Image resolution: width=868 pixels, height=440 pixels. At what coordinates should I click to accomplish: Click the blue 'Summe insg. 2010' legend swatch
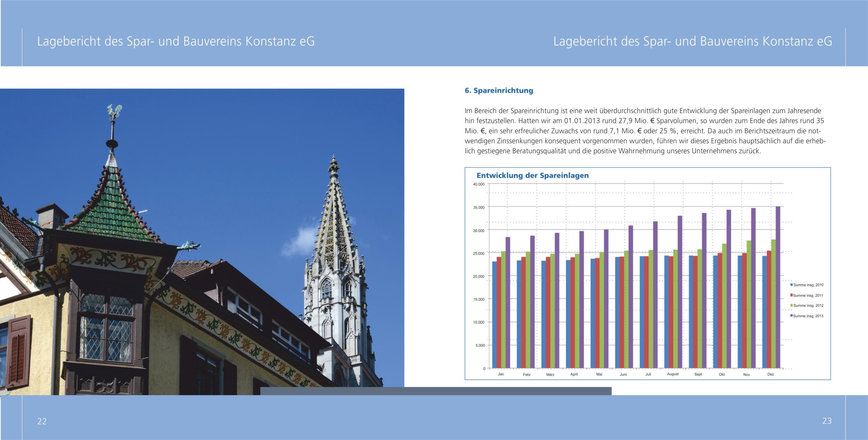(792, 285)
